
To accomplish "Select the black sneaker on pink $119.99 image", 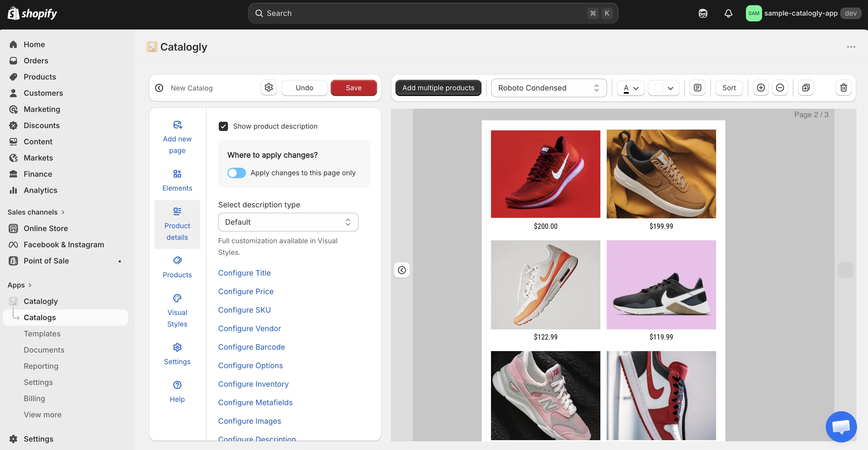I will click(x=661, y=285).
